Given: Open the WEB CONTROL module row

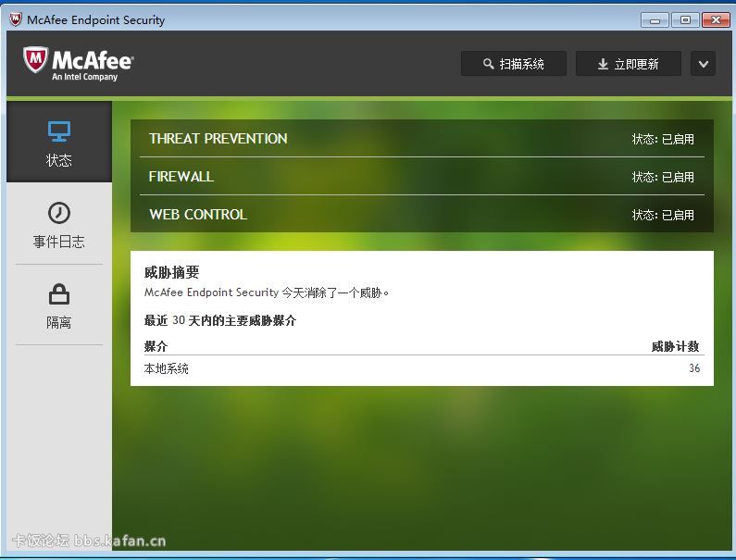Looking at the screenshot, I should click(422, 214).
